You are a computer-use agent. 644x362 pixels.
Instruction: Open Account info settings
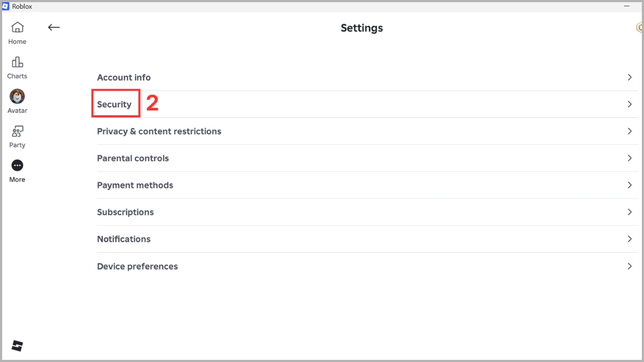365,77
